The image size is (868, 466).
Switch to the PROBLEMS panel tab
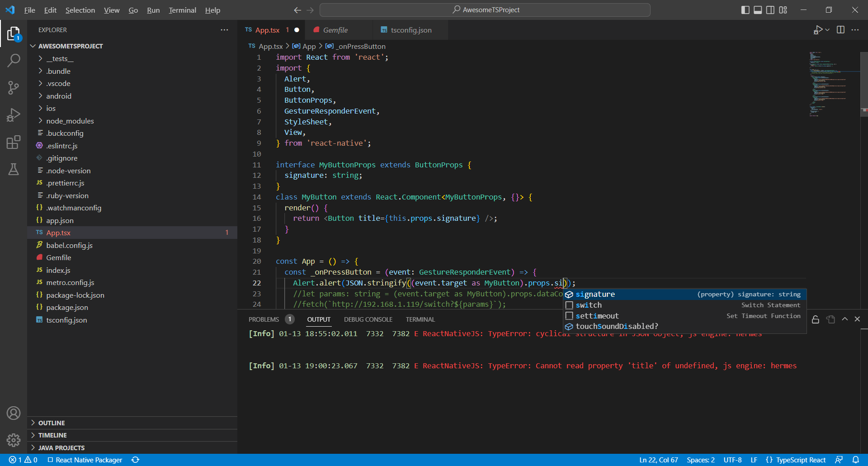click(271, 319)
